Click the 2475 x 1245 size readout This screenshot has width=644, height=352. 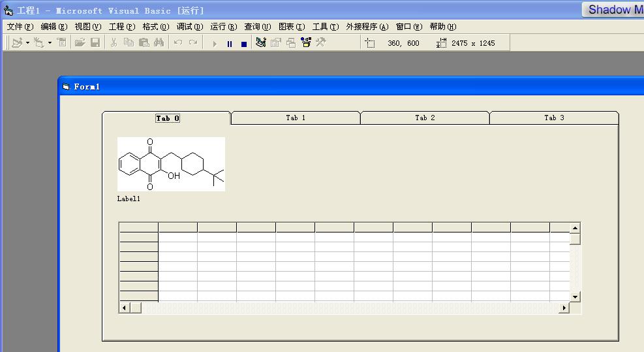[473, 43]
